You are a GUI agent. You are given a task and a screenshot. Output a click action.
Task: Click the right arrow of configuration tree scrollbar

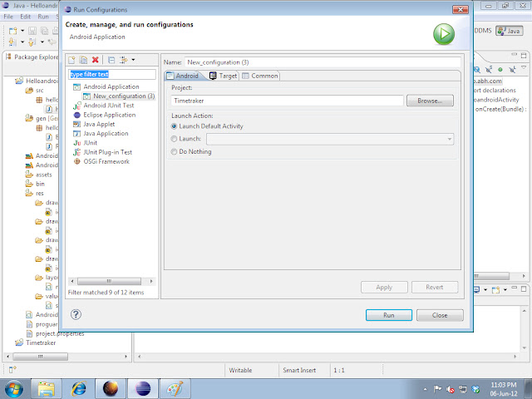coord(151,281)
